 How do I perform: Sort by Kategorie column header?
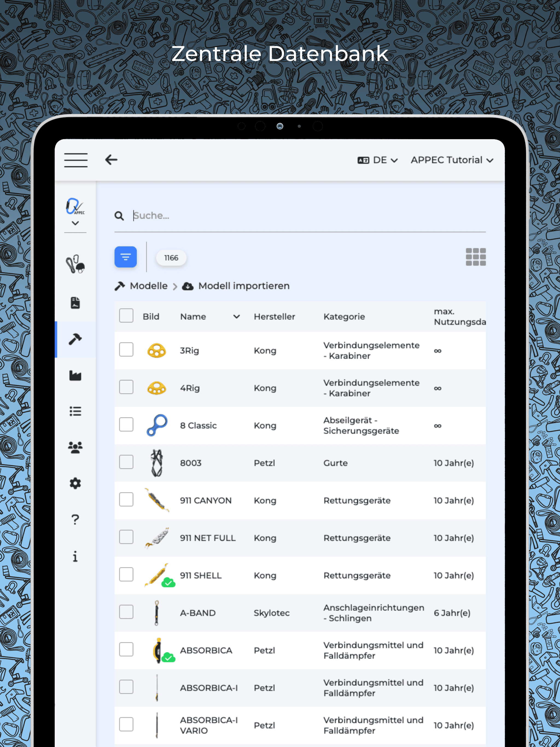344,317
